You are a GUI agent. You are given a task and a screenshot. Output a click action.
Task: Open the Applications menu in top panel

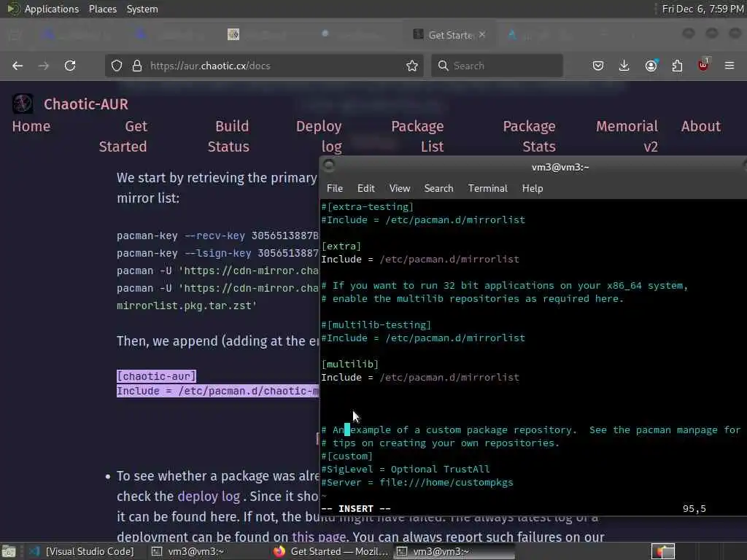pyautogui.click(x=52, y=9)
